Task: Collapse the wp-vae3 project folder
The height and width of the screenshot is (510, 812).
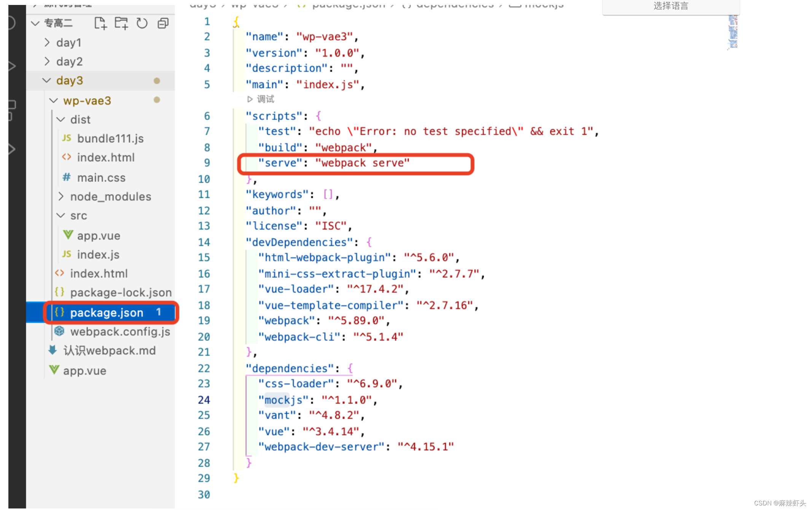Action: tap(87, 100)
